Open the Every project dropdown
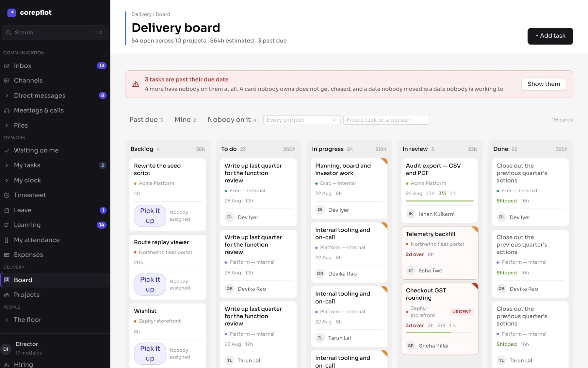588x368 pixels. click(x=302, y=120)
